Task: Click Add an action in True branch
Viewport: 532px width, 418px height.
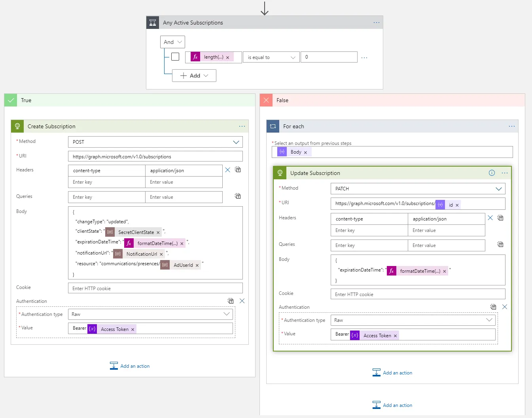Action: (130, 366)
